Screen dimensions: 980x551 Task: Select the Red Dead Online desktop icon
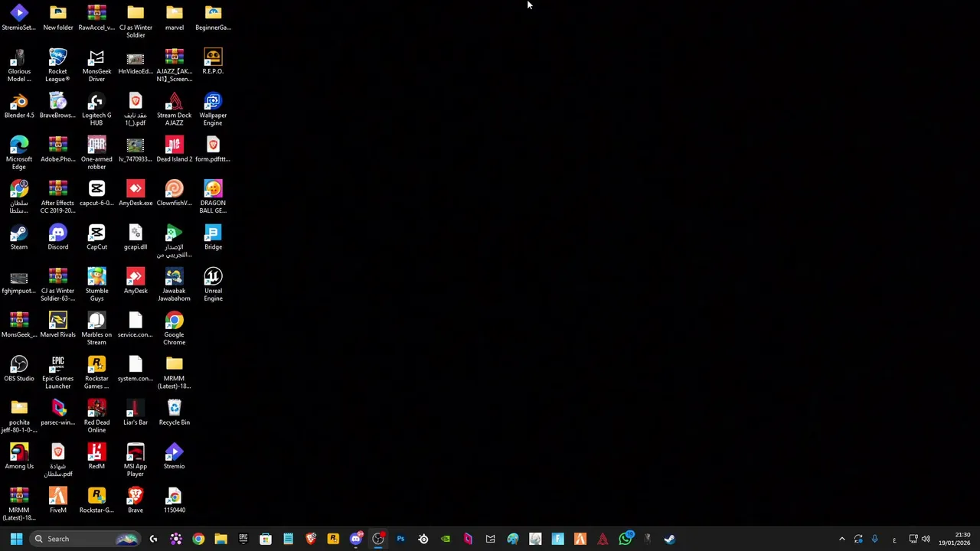[x=96, y=417]
